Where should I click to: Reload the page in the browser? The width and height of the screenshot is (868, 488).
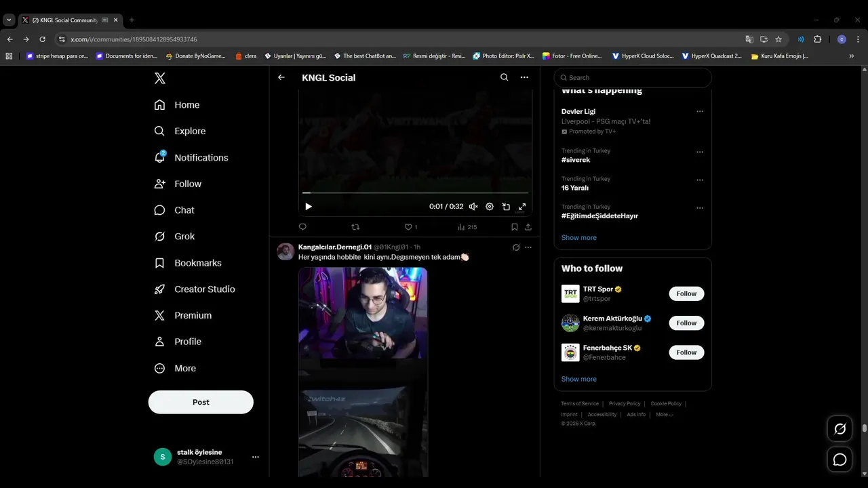(x=42, y=39)
